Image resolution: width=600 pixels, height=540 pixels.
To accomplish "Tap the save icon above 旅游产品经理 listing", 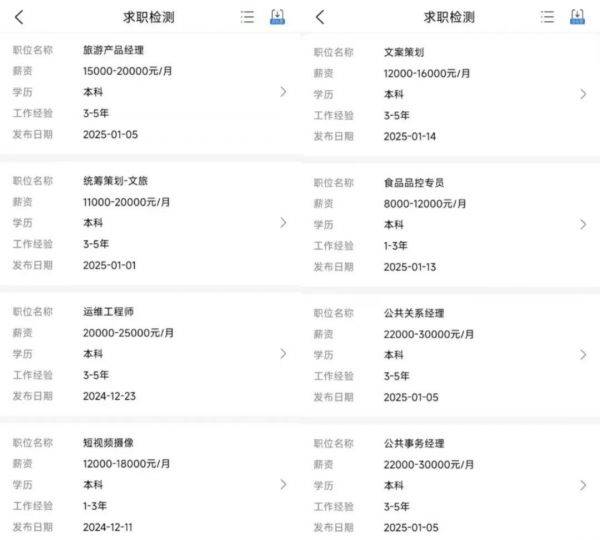I will [x=277, y=17].
